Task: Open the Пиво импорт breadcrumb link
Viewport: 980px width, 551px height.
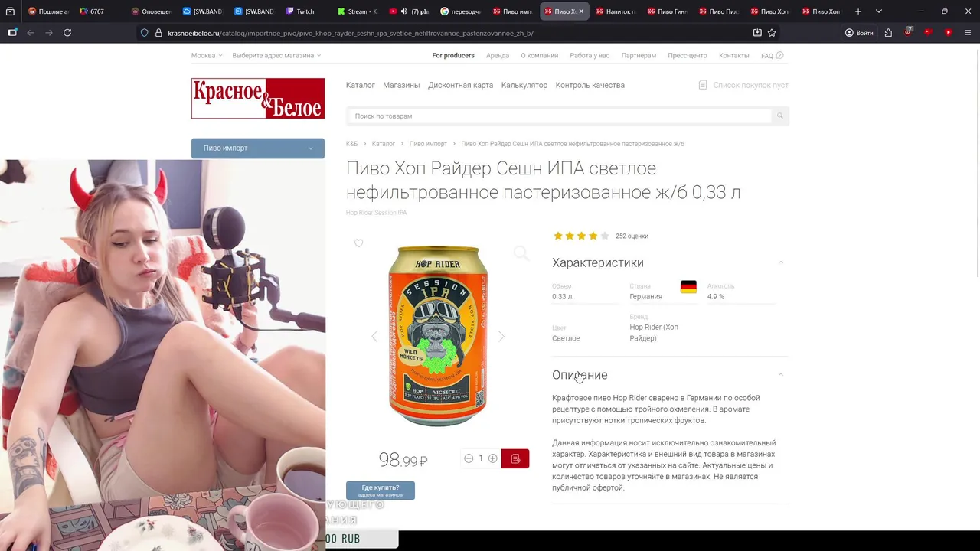Action: tap(428, 144)
